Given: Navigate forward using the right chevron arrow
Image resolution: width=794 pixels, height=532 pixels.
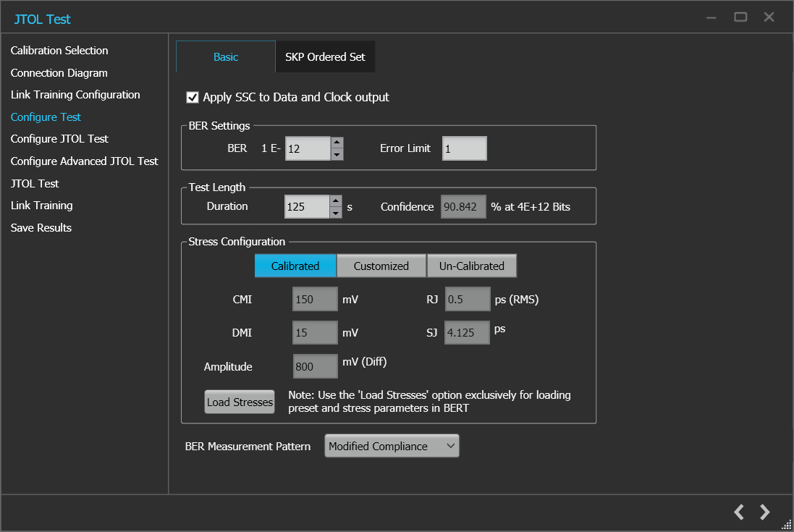Looking at the screenshot, I should point(764,512).
